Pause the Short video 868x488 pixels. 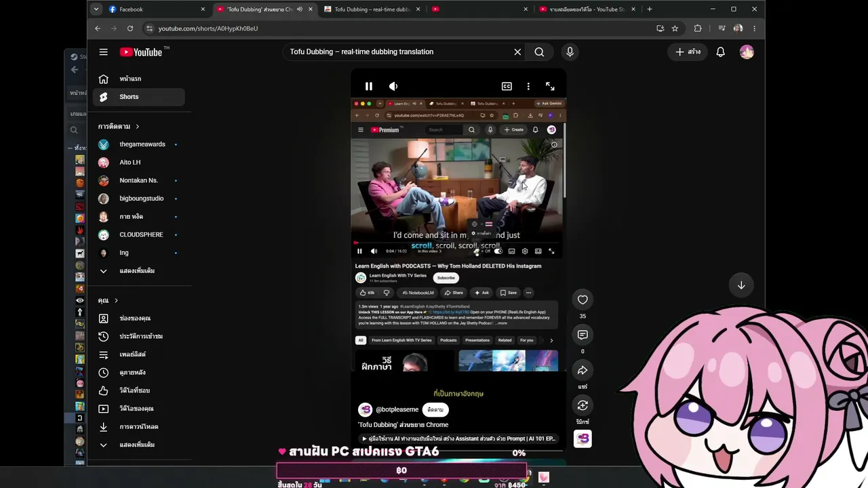click(x=369, y=86)
